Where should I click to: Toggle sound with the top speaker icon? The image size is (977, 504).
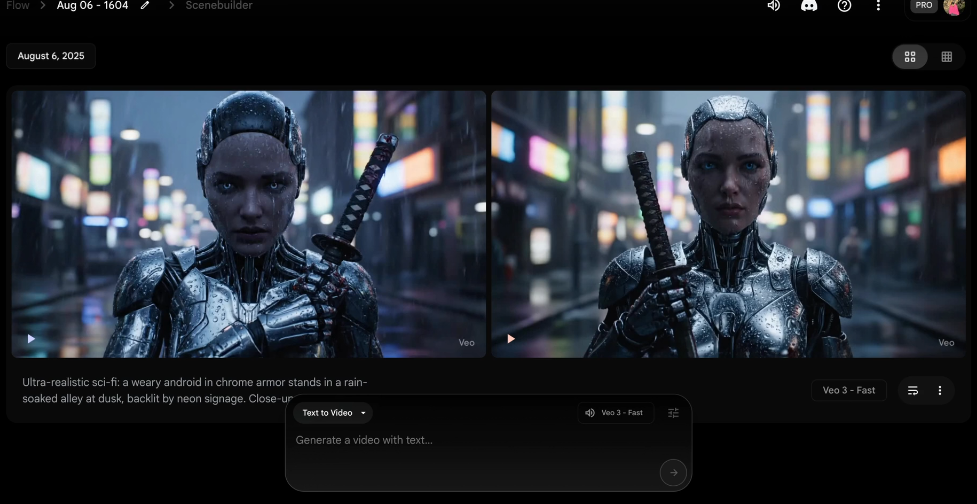click(x=773, y=6)
